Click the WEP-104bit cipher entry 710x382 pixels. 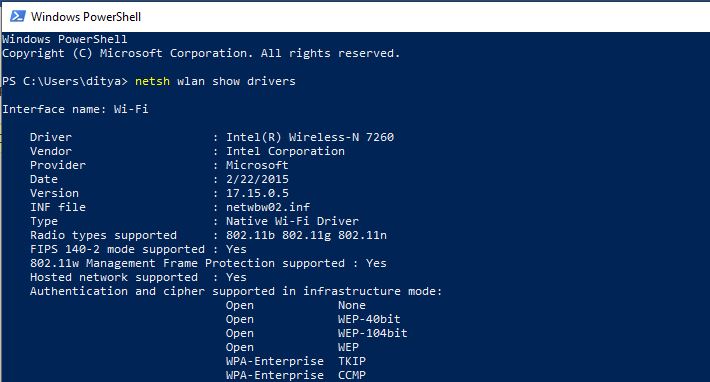coord(373,334)
